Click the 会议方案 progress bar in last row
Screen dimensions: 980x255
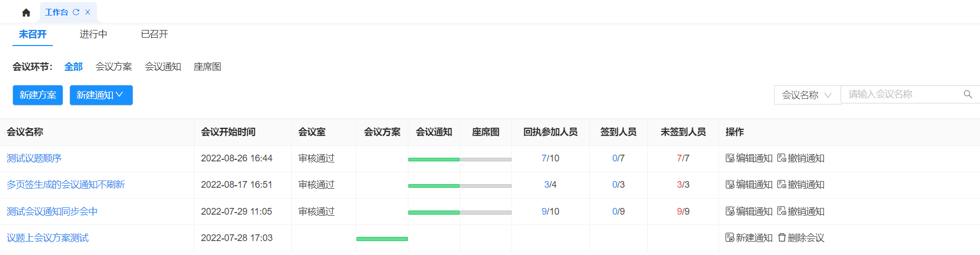click(382, 239)
